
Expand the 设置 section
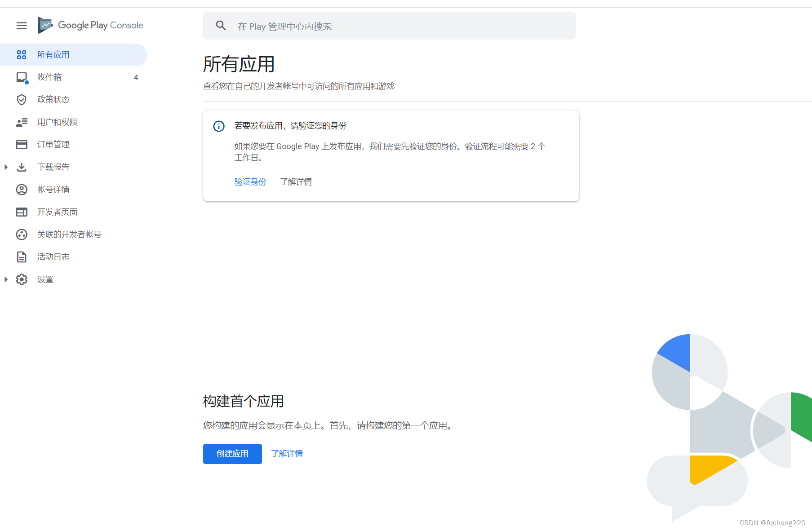click(6, 279)
